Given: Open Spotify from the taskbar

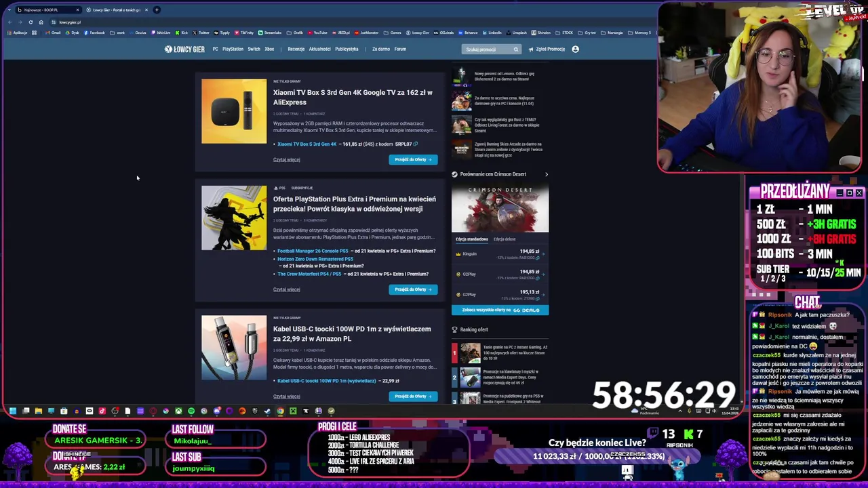Looking at the screenshot, I should [191, 411].
